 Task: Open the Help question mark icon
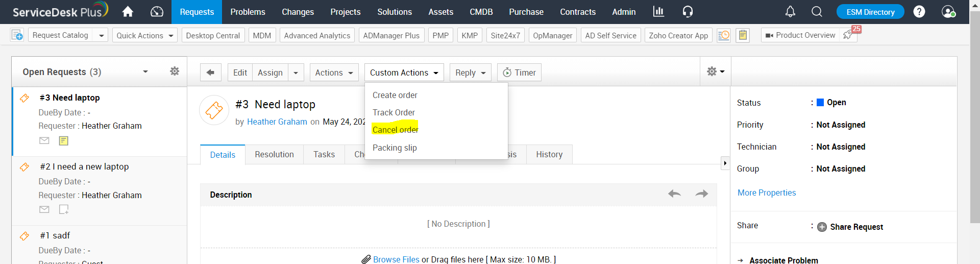[x=919, y=12]
